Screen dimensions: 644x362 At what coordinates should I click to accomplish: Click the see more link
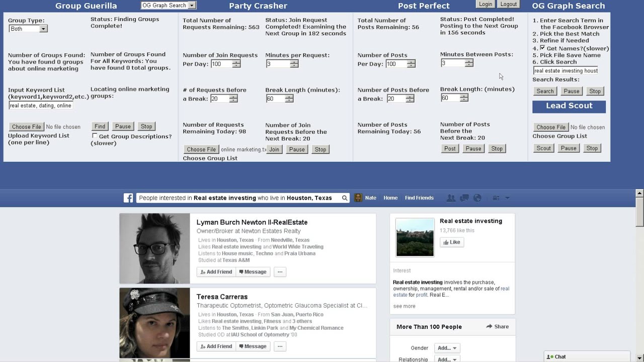coord(405,306)
